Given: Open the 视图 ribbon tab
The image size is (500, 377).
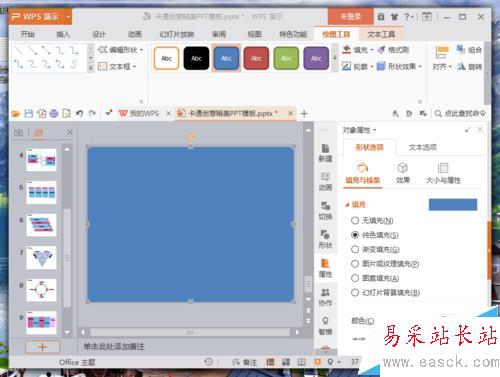Looking at the screenshot, I should click(254, 34).
